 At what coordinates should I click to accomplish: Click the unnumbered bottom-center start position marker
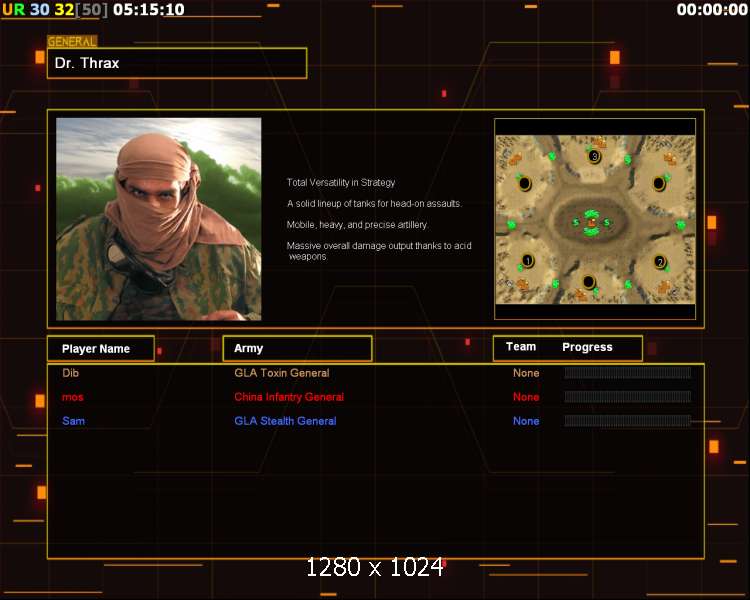[x=588, y=282]
